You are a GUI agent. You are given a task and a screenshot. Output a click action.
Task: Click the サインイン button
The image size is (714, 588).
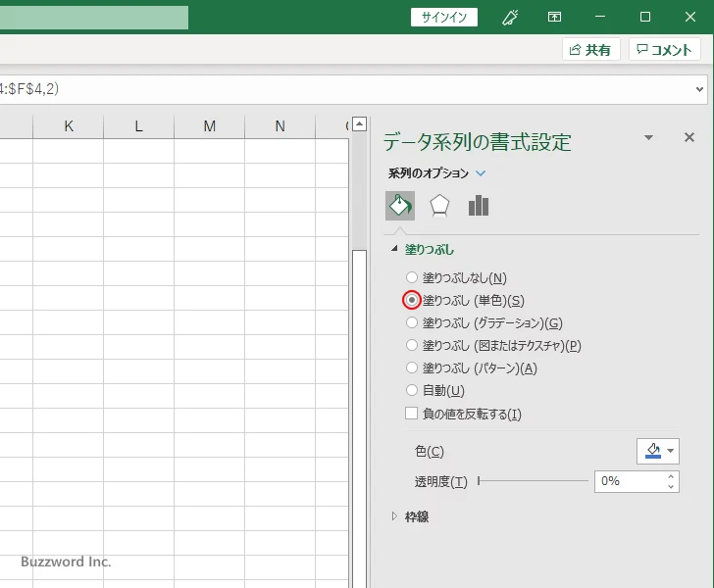[x=444, y=18]
